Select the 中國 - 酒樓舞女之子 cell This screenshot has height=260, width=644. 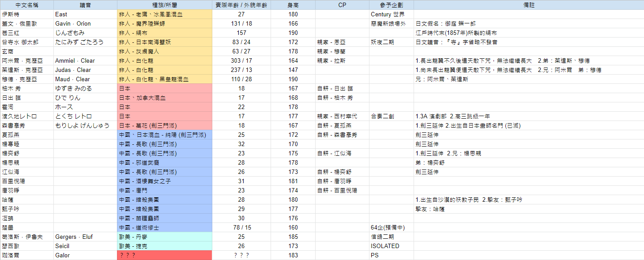click(x=165, y=181)
